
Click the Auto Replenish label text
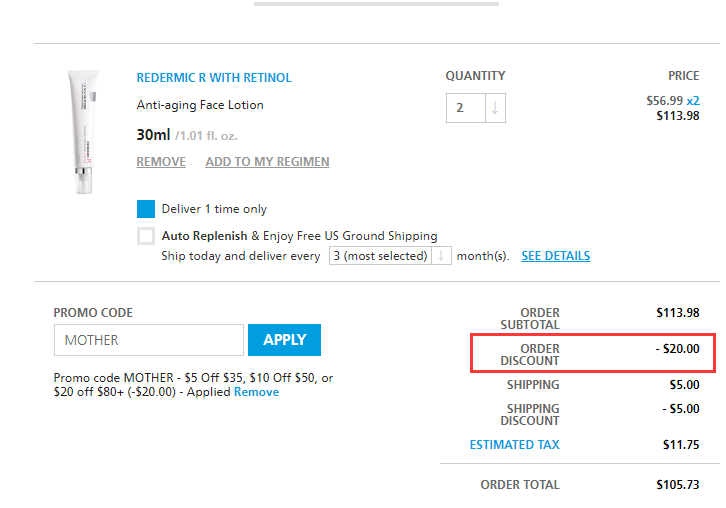204,236
